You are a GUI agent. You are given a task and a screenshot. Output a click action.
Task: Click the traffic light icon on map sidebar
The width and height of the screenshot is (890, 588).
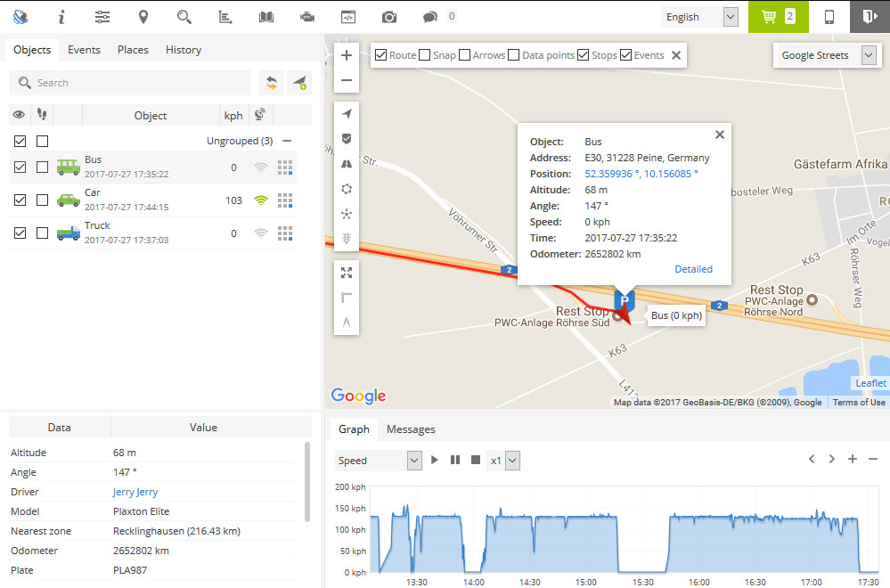coord(346,238)
